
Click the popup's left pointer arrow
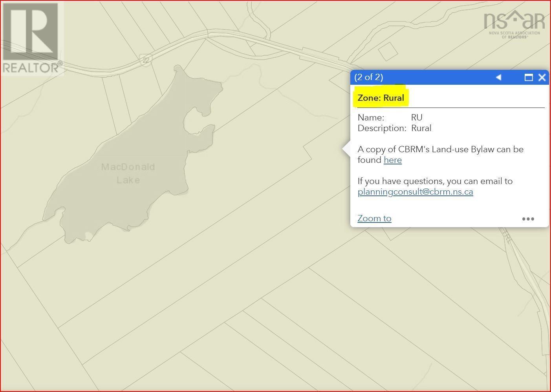346,149
